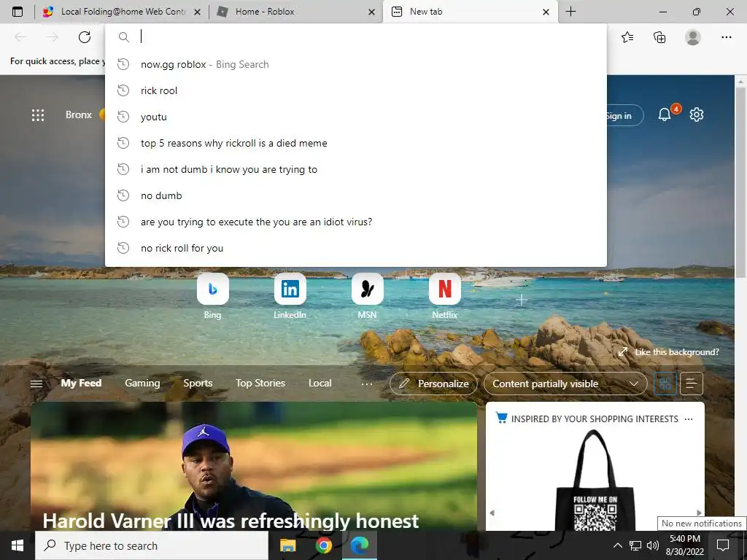
Task: Click the Windows taskbar search box
Action: 152,545
